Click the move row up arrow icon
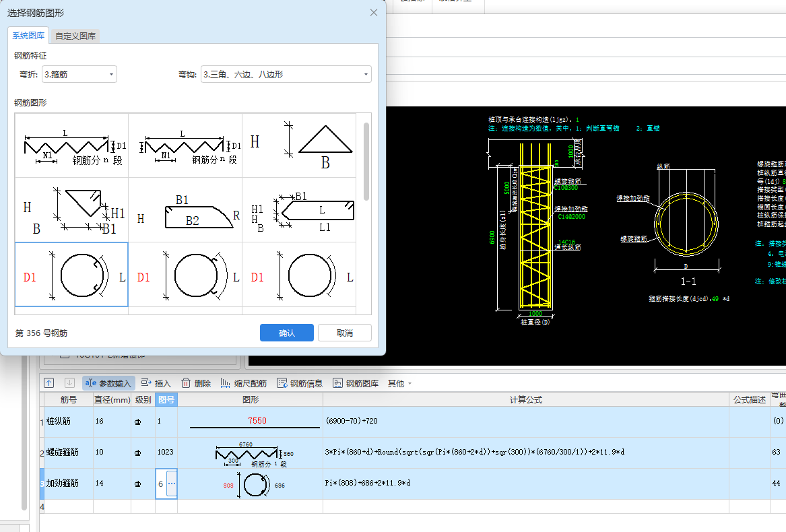The image size is (786, 532). point(48,383)
